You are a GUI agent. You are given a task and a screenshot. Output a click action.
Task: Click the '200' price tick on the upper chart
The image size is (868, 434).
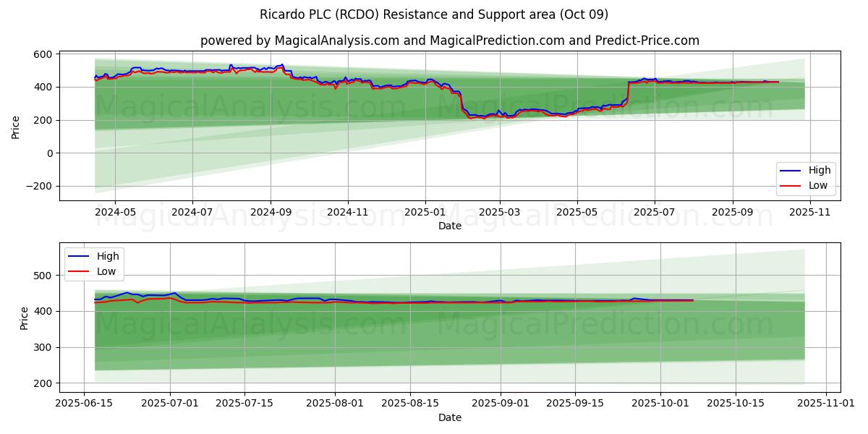coord(43,120)
